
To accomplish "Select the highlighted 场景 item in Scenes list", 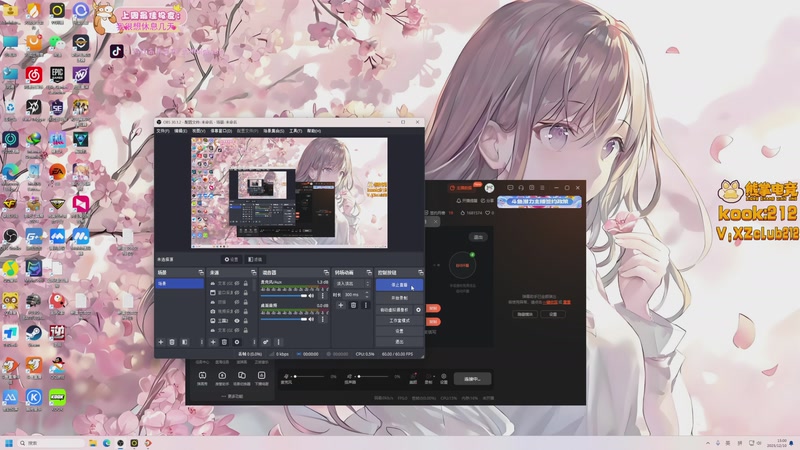I will tap(180, 284).
